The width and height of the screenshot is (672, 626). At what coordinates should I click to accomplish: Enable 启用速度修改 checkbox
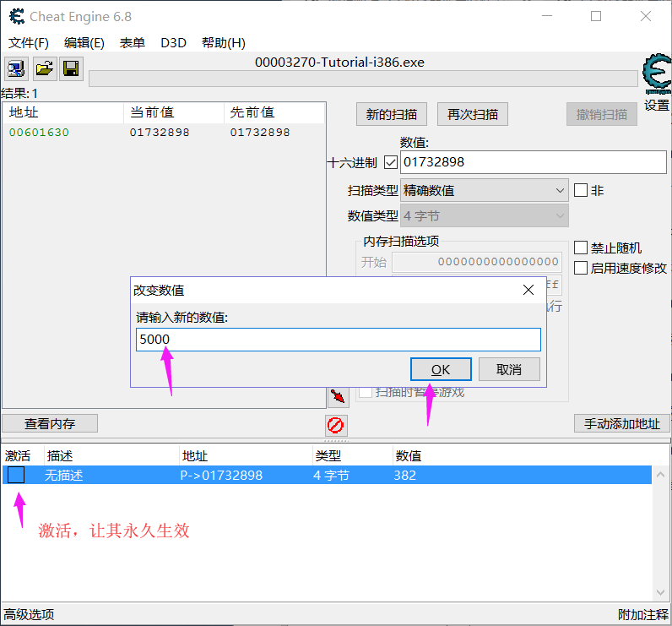(x=581, y=268)
